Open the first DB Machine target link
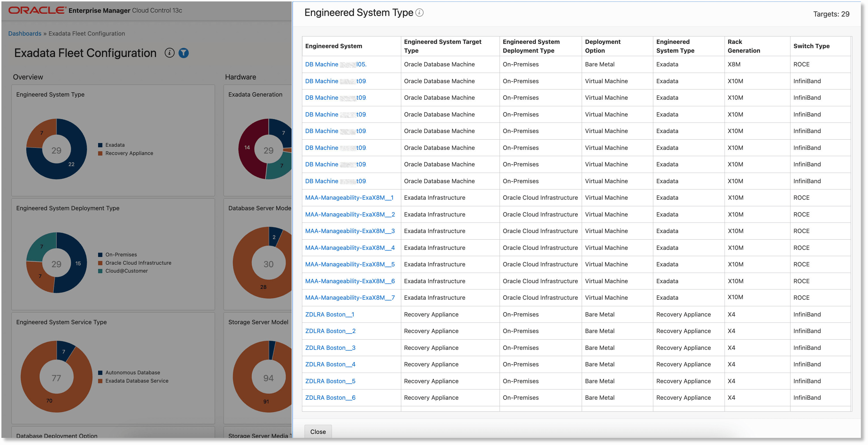This screenshot has height=445, width=868. tap(322, 64)
